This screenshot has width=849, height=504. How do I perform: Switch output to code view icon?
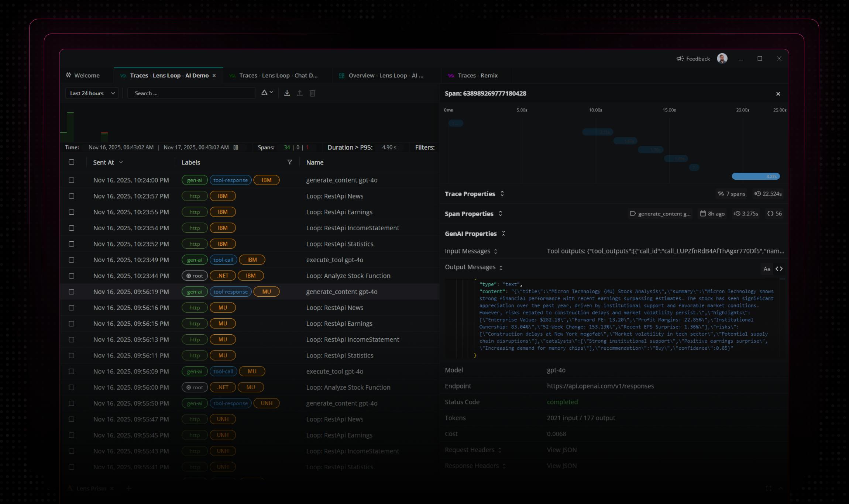[x=779, y=269]
